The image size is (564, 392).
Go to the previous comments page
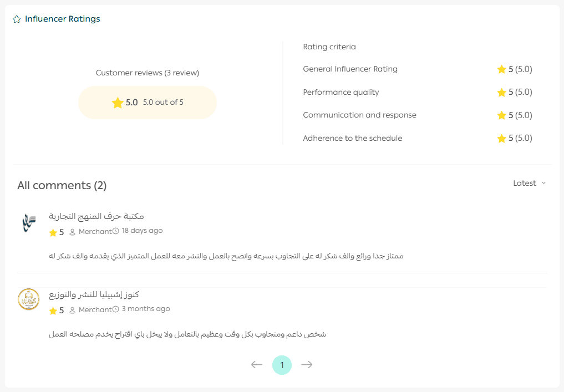(x=256, y=365)
